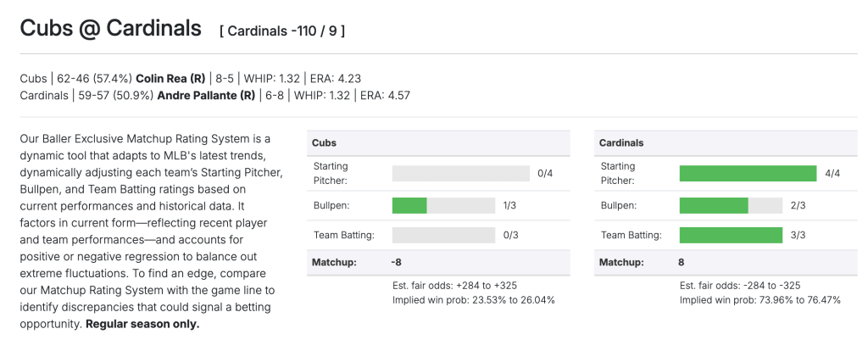Image resolution: width=868 pixels, height=351 pixels.
Task: Click the Cardinals Starting Pitcher rating bar
Action: point(748,173)
